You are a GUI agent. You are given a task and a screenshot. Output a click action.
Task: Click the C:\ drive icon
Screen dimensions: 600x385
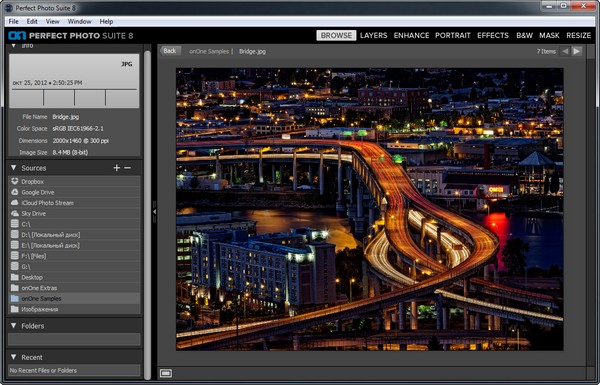15,224
